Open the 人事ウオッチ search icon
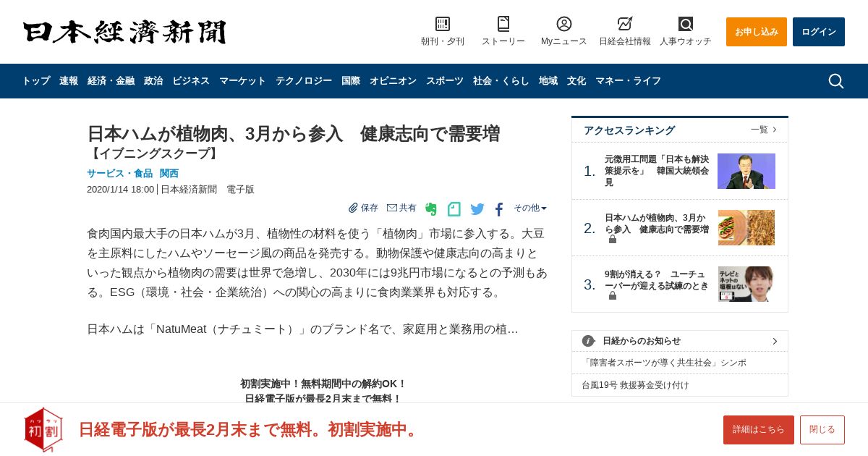868x456 pixels. 686,24
